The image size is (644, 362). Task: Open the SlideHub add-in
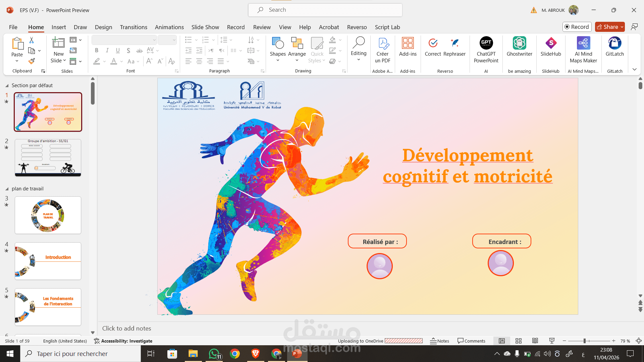point(551,43)
